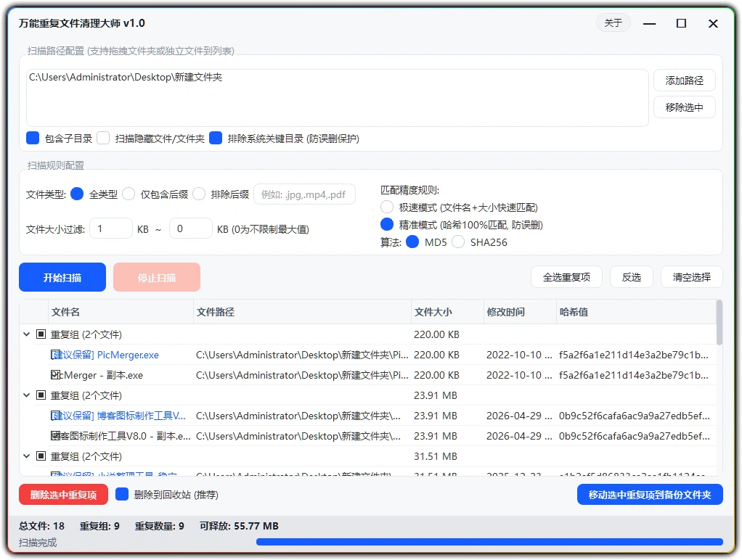Viewport: 742px width, 560px height.
Task: Click 反选 button
Action: 631,277
